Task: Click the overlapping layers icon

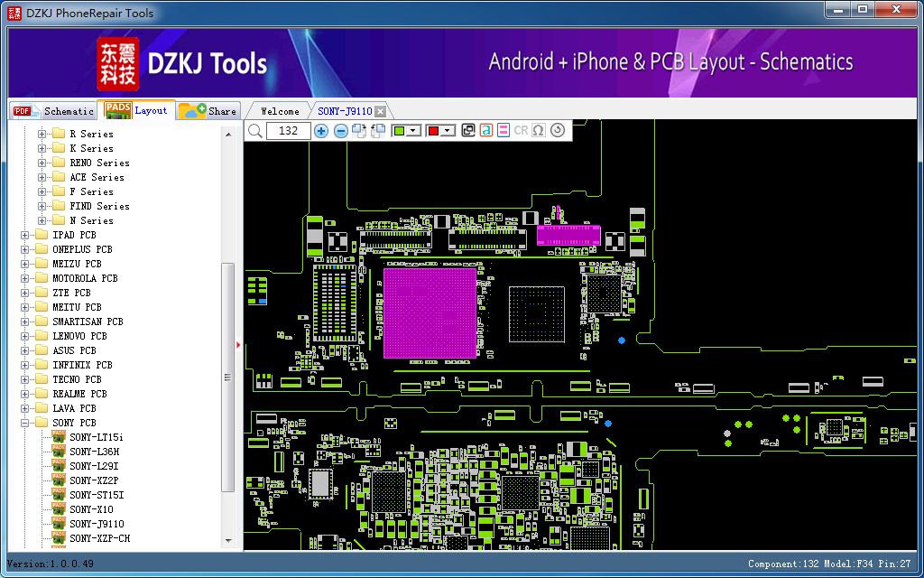Action: pos(468,130)
